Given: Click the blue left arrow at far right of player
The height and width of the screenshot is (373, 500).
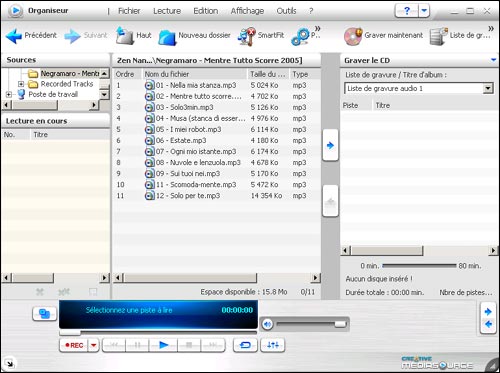Looking at the screenshot, I should (488, 324).
